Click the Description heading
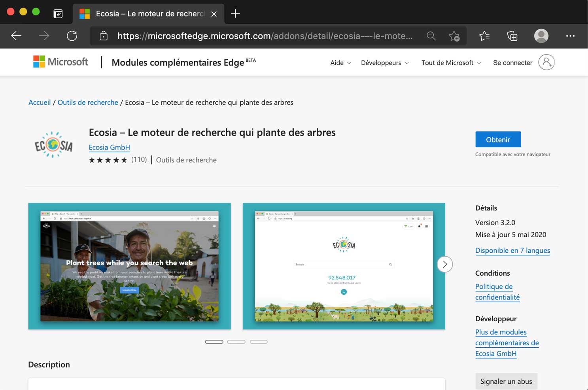This screenshot has height=390, width=588. tap(49, 365)
